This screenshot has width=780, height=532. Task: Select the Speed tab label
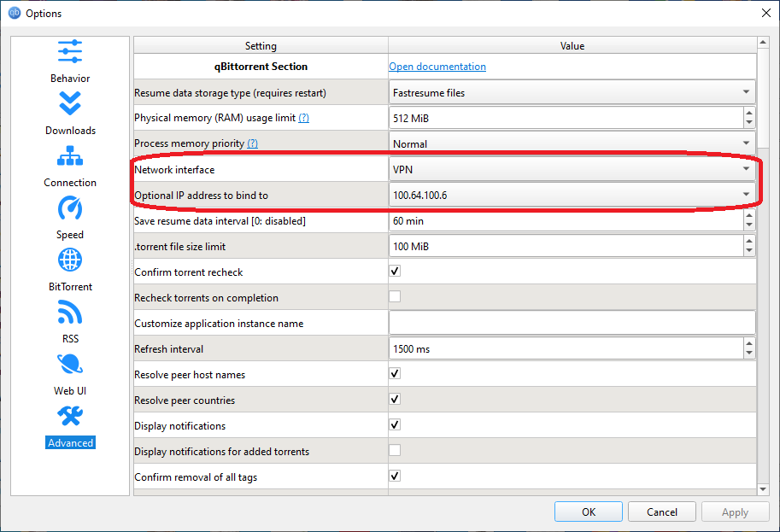click(70, 235)
